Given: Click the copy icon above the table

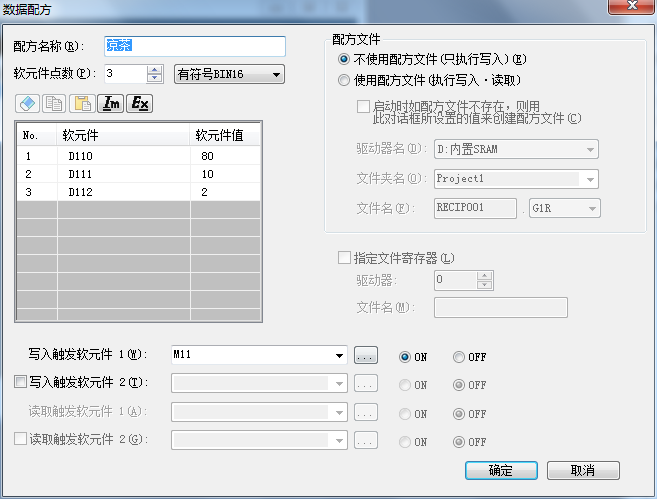Looking at the screenshot, I should [55, 104].
